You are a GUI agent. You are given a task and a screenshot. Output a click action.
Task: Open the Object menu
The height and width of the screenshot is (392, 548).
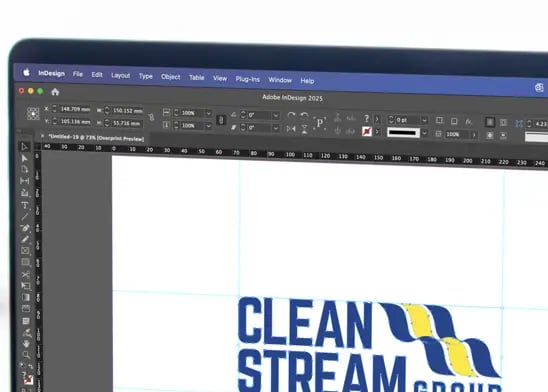tap(171, 77)
